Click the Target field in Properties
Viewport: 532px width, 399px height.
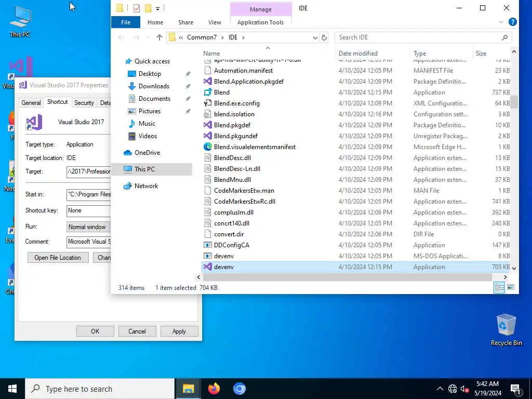click(x=88, y=171)
